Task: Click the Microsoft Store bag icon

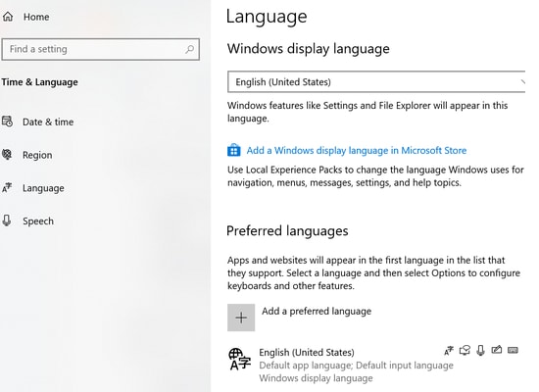Action: 234,150
